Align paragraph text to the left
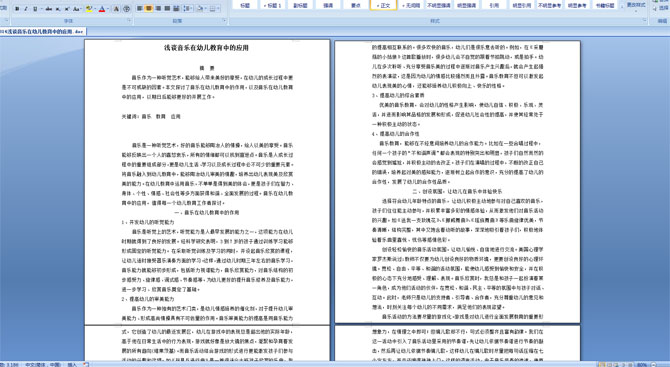The image size is (670, 367). 140,8
